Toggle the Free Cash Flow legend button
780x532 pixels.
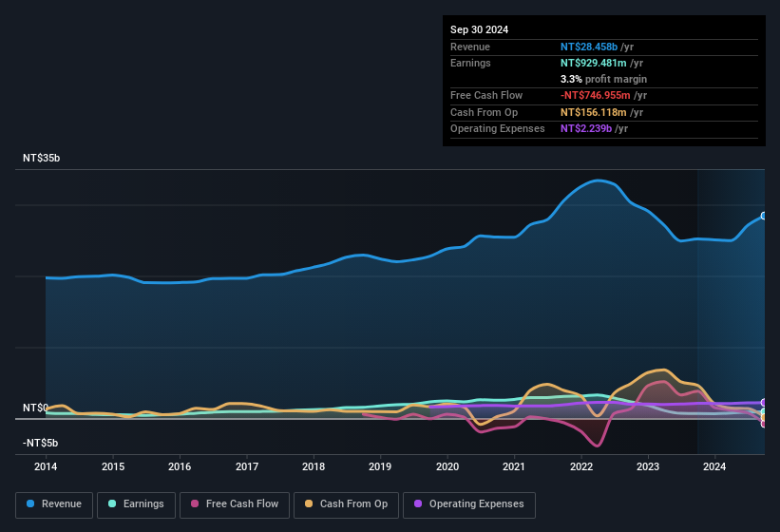coord(235,504)
